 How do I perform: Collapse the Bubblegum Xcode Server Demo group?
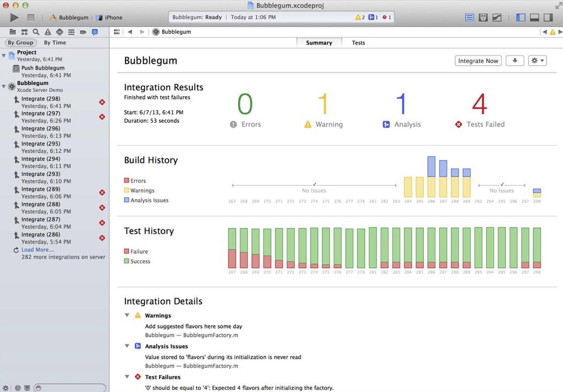(x=4, y=86)
